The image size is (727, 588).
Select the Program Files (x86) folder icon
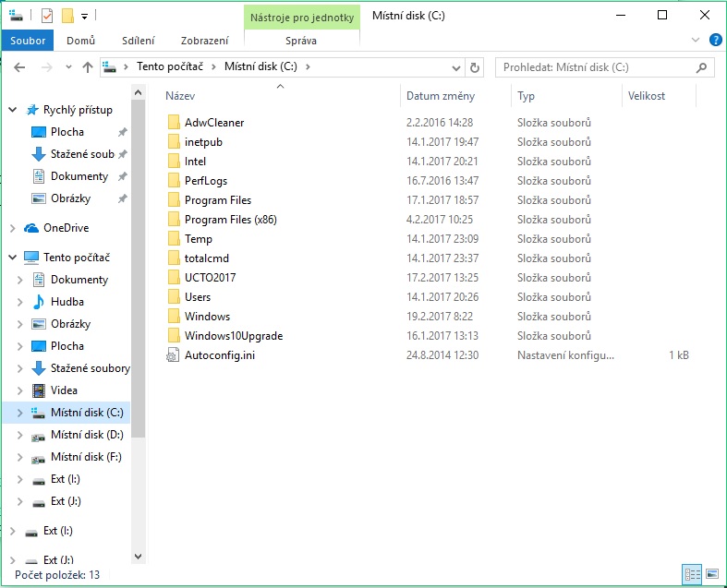point(174,220)
